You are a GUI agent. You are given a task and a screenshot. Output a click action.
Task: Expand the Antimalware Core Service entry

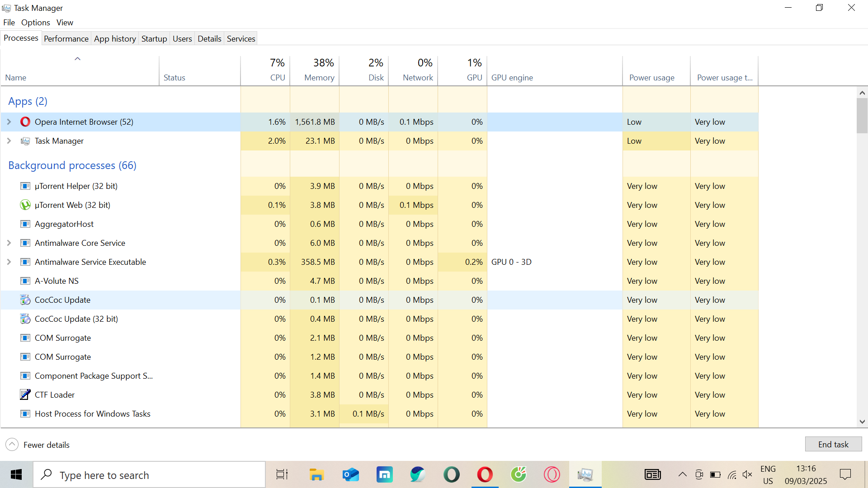[x=9, y=243]
